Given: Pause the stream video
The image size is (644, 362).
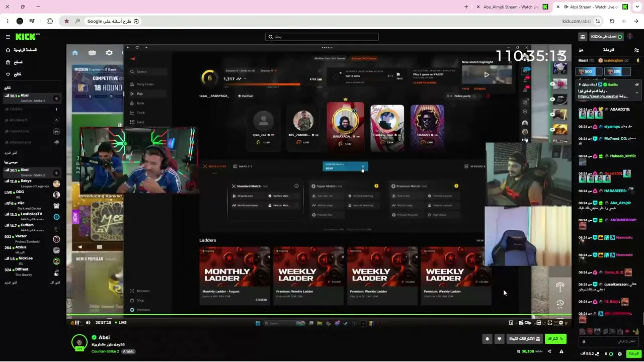Looking at the screenshot, I should click(x=77, y=323).
